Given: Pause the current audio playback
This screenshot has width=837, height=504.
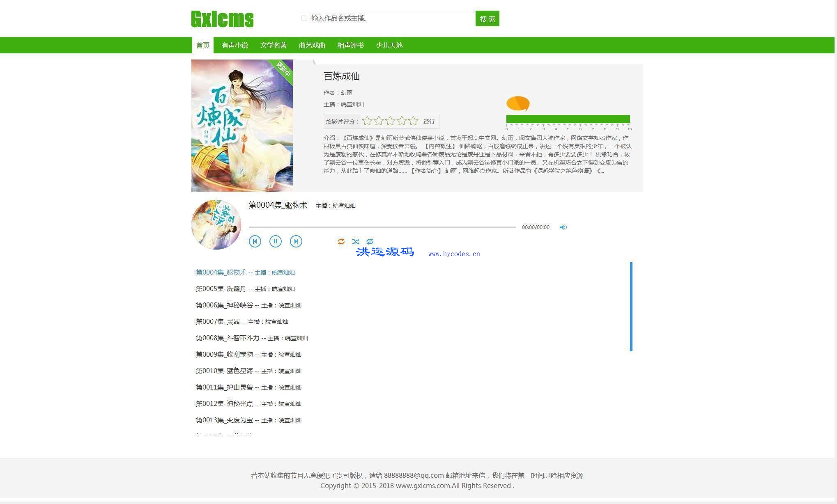Looking at the screenshot, I should (276, 241).
